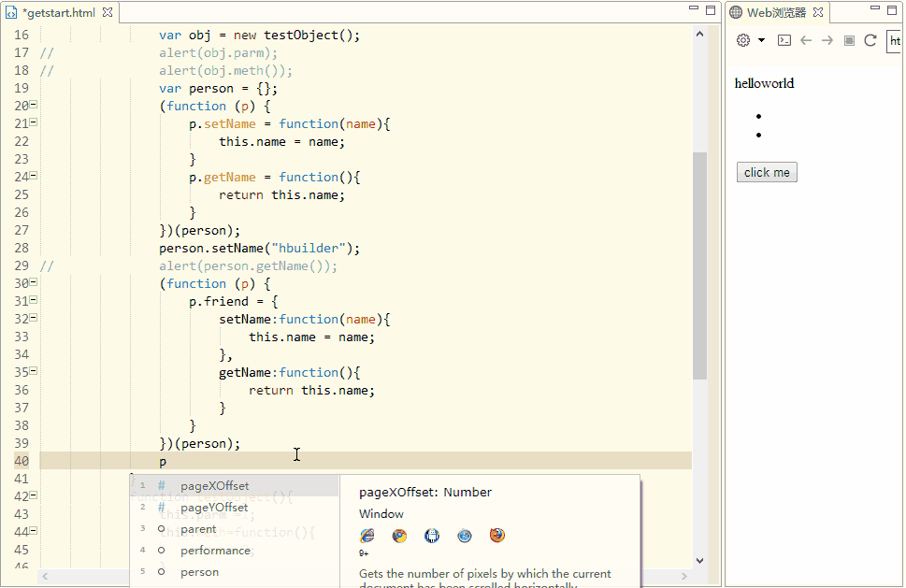The height and width of the screenshot is (588, 906).
Task: Collapse code fold at line 44
Action: click(34, 530)
